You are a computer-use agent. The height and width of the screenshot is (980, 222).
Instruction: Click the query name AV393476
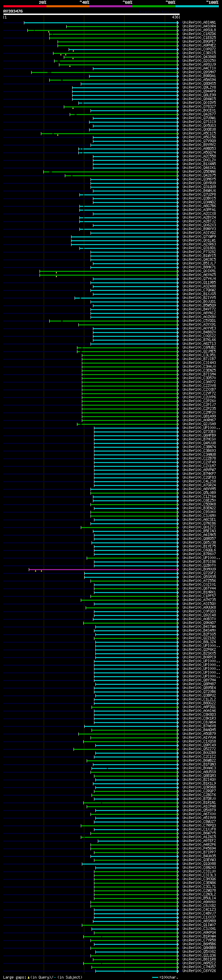(13, 11)
